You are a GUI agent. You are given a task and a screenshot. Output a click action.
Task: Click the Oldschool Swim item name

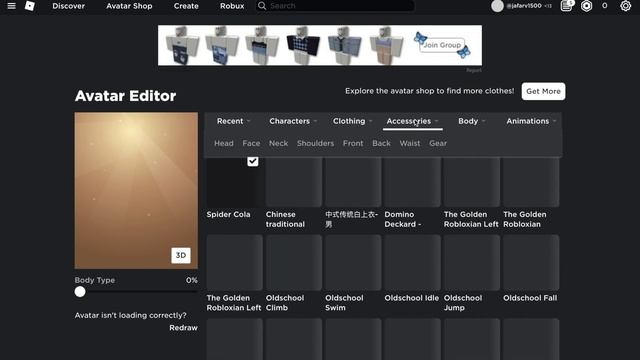point(344,303)
